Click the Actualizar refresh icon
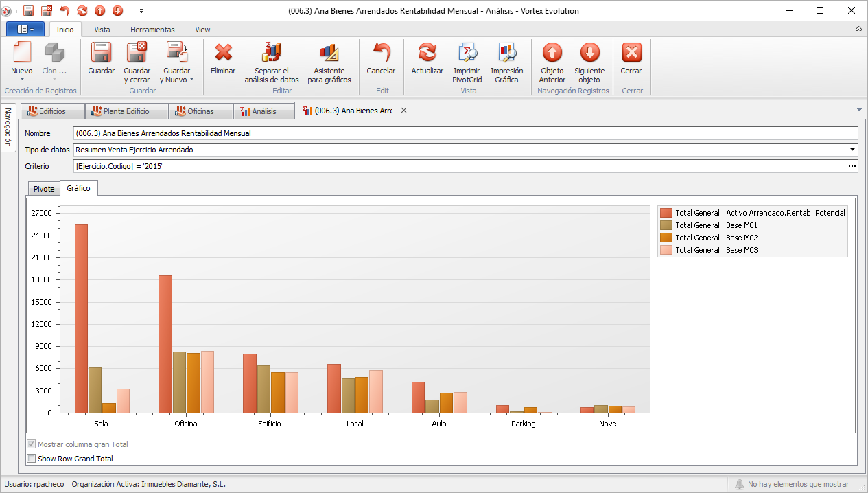The image size is (868, 493). [x=427, y=53]
